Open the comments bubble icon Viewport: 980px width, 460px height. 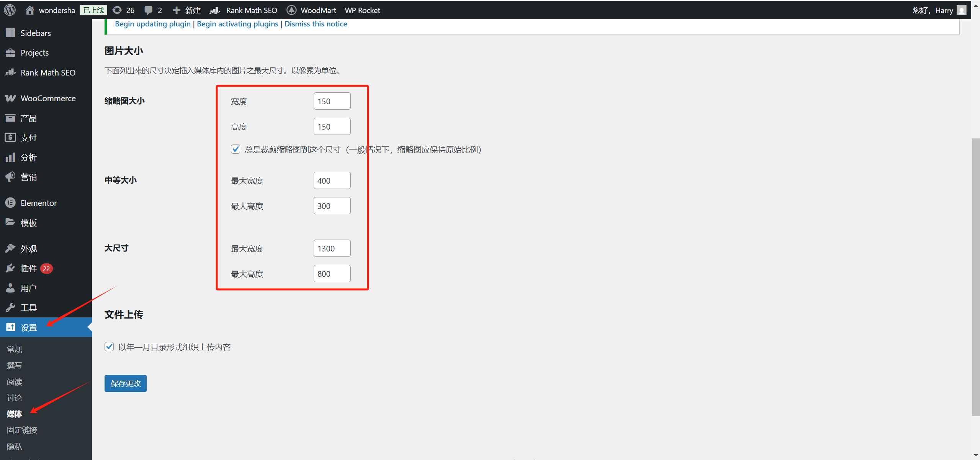click(x=148, y=10)
